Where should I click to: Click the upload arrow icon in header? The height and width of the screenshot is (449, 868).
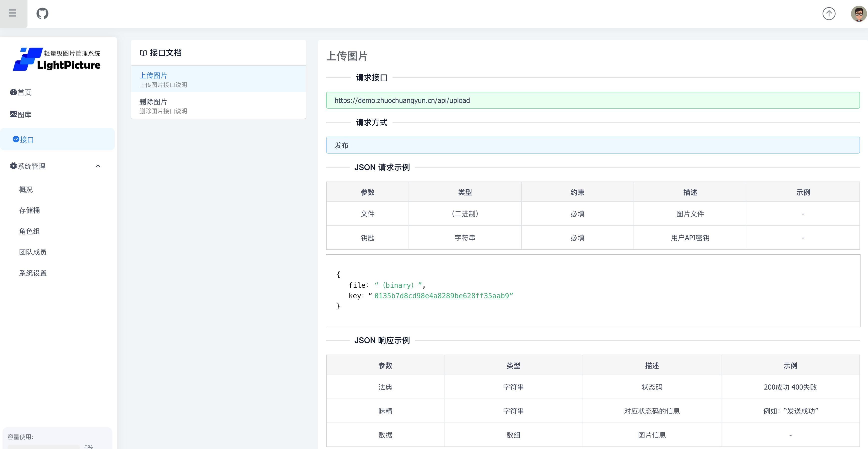coord(829,13)
